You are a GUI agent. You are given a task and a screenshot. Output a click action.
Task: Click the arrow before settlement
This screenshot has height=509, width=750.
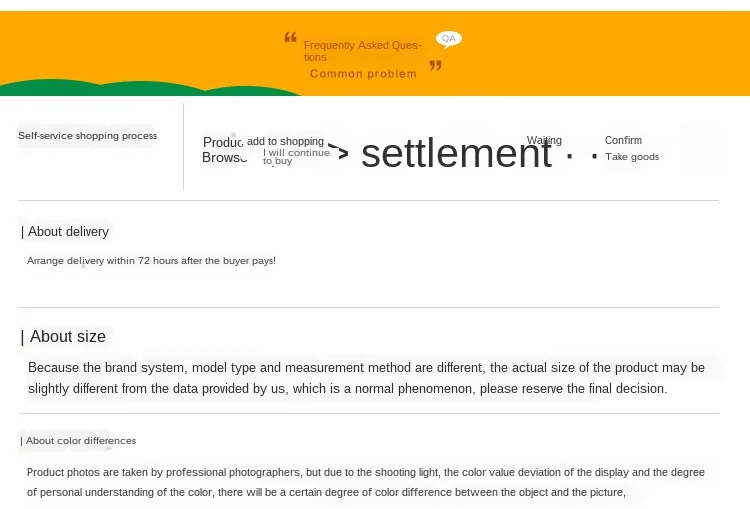pos(341,153)
